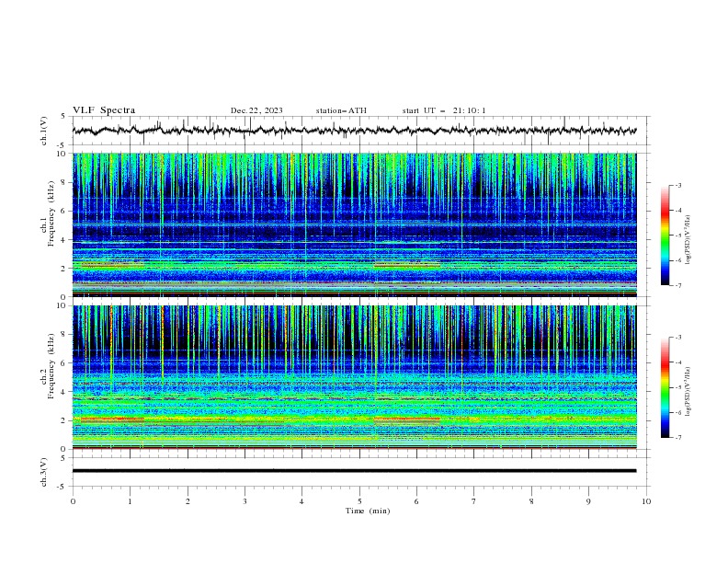The height and width of the screenshot is (563, 728).
Task: Click the "-7" label on the ch.2 colorbar
Action: click(677, 437)
